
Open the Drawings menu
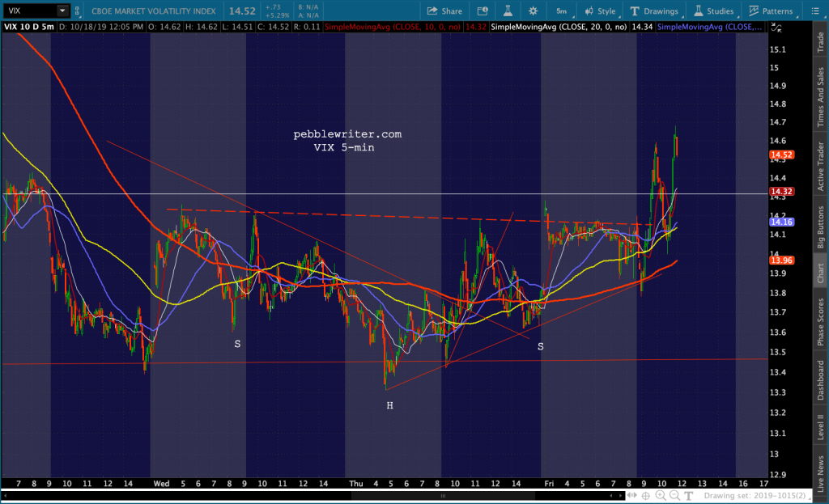(657, 11)
